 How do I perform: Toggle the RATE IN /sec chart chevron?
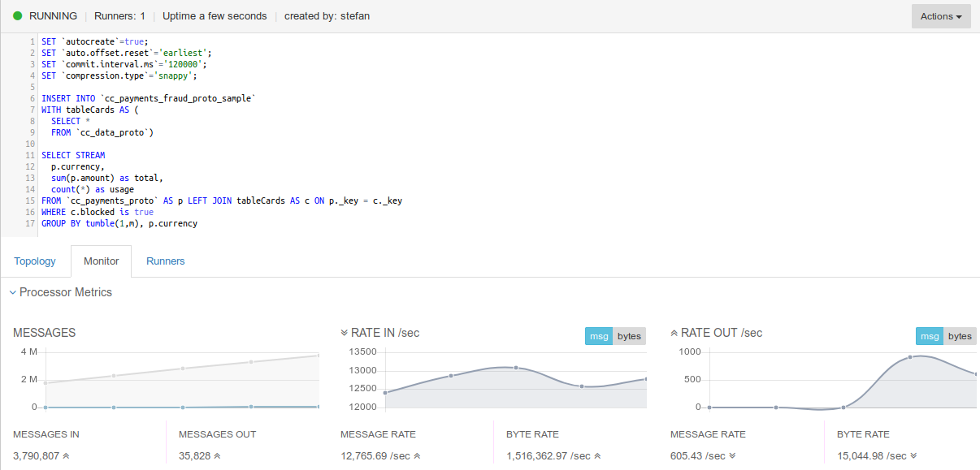click(x=345, y=333)
